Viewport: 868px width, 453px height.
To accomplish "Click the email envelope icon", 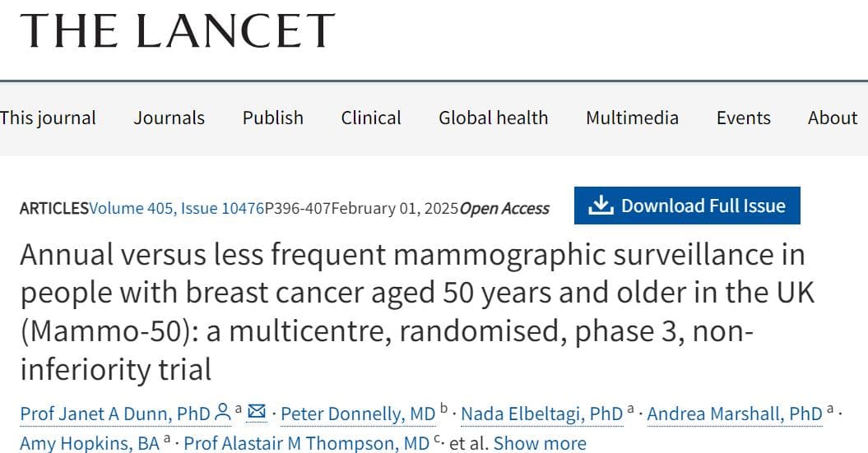I will (x=257, y=412).
